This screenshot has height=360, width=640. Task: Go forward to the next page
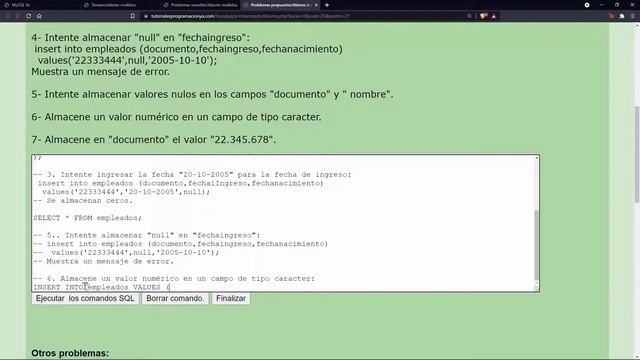[18, 16]
